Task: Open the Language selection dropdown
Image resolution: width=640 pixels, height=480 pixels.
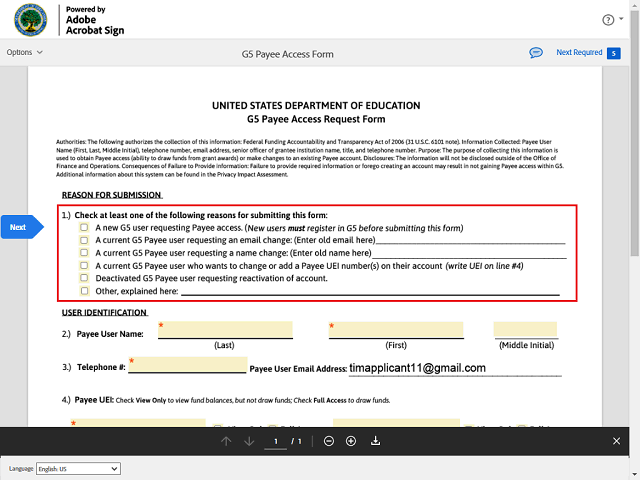Action: point(78,468)
